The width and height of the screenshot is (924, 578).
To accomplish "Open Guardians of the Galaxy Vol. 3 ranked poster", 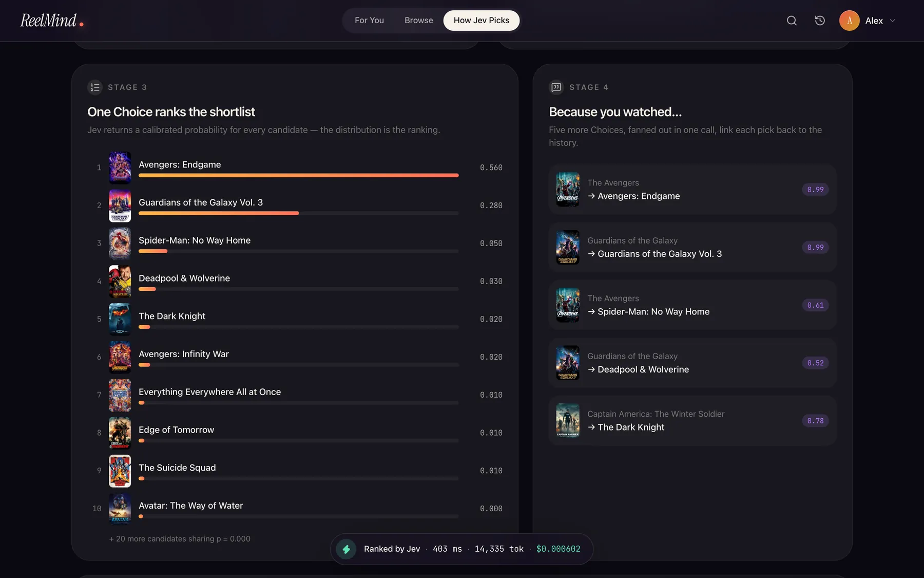I will pyautogui.click(x=120, y=206).
